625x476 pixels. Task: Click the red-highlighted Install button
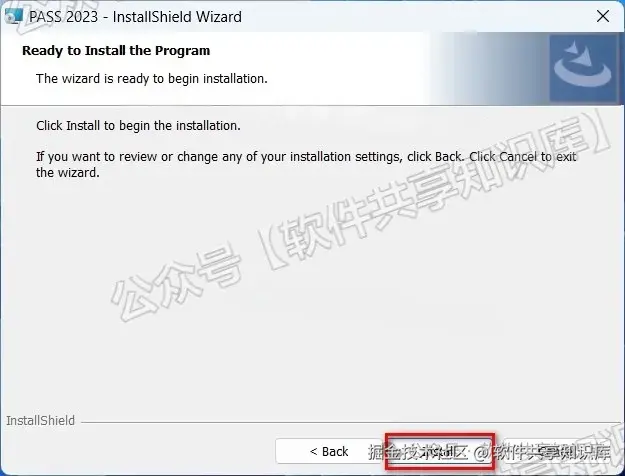440,451
